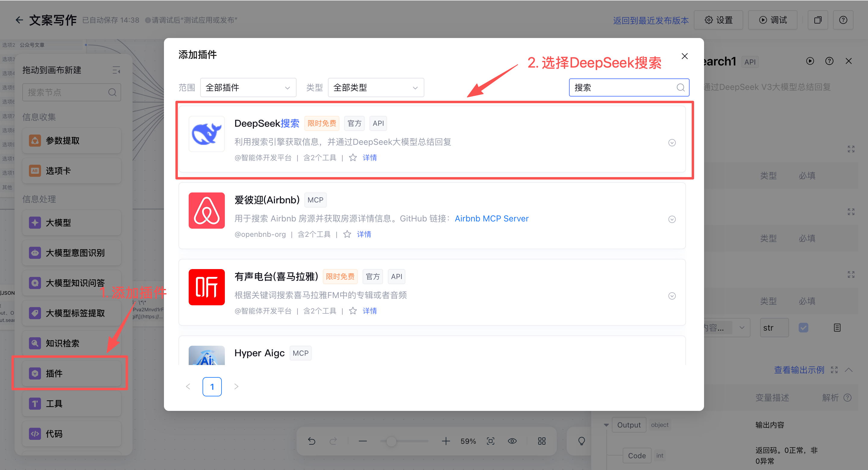Click the help question icon in top bar
Screen dimensions: 868x470
(843, 20)
